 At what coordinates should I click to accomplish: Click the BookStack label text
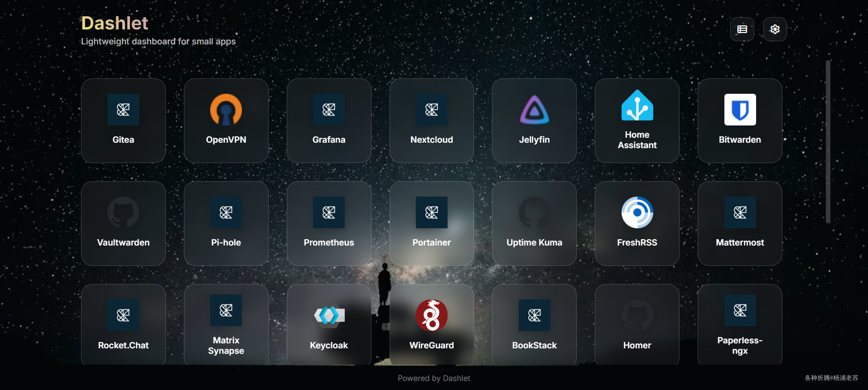tap(535, 345)
